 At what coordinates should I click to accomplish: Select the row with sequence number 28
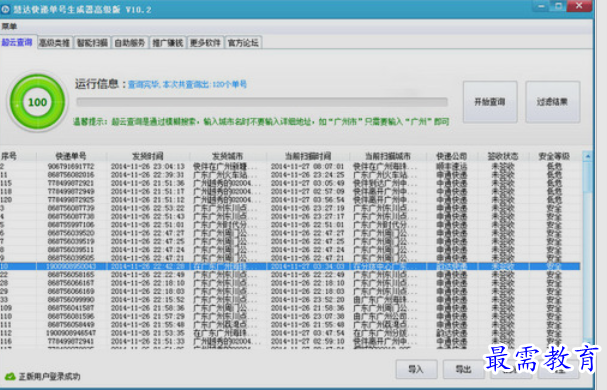point(290,283)
